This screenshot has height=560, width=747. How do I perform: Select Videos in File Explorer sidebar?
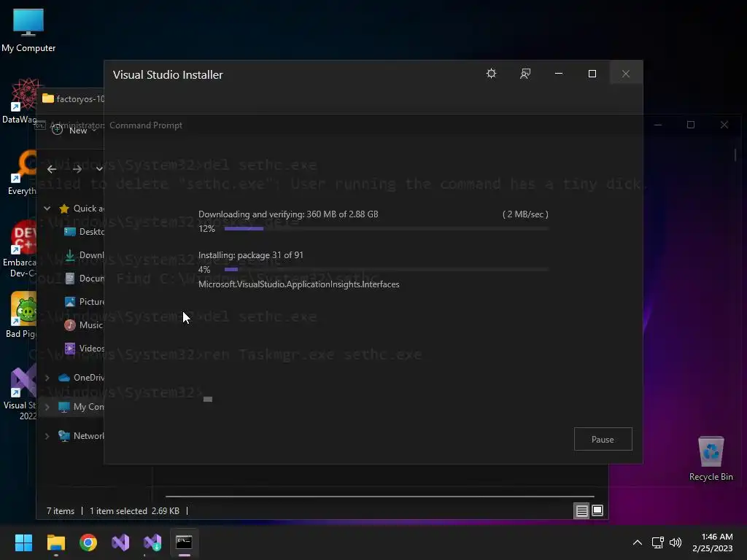[84, 349]
